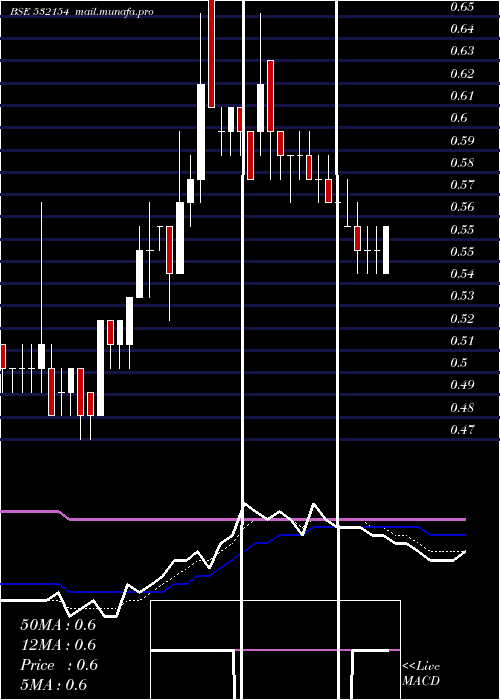Select the 0.65 price axis label
The image size is (500, 700).
point(462,7)
